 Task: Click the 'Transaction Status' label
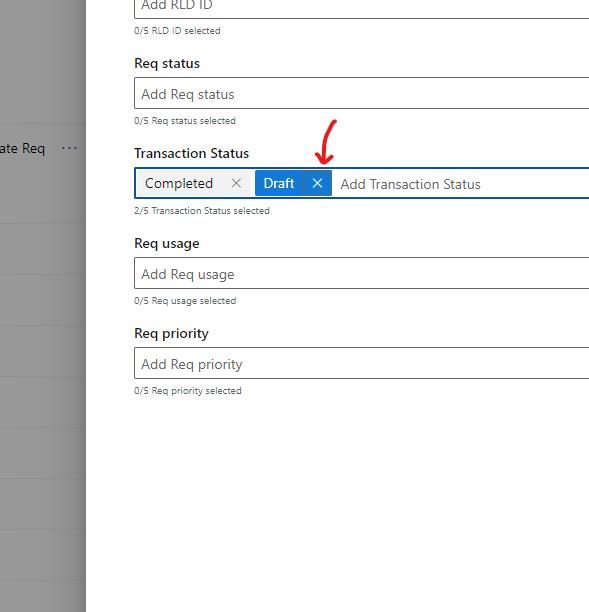coord(192,153)
